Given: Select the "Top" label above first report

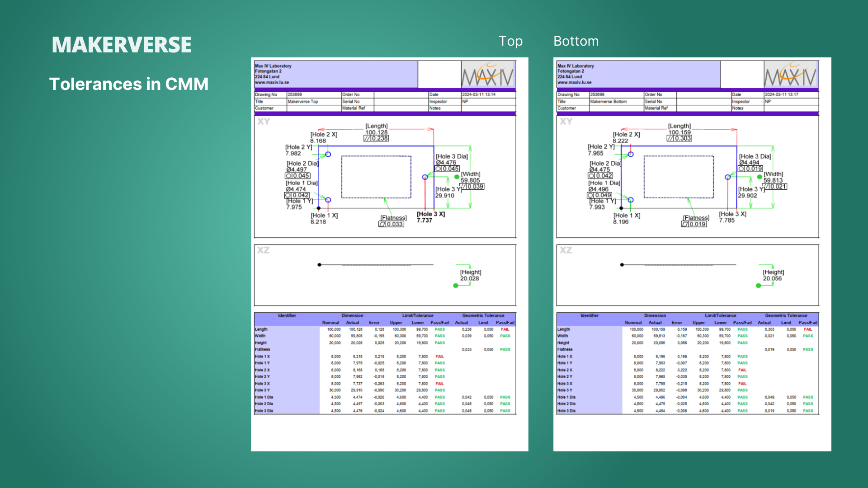Looking at the screenshot, I should pyautogui.click(x=510, y=41).
